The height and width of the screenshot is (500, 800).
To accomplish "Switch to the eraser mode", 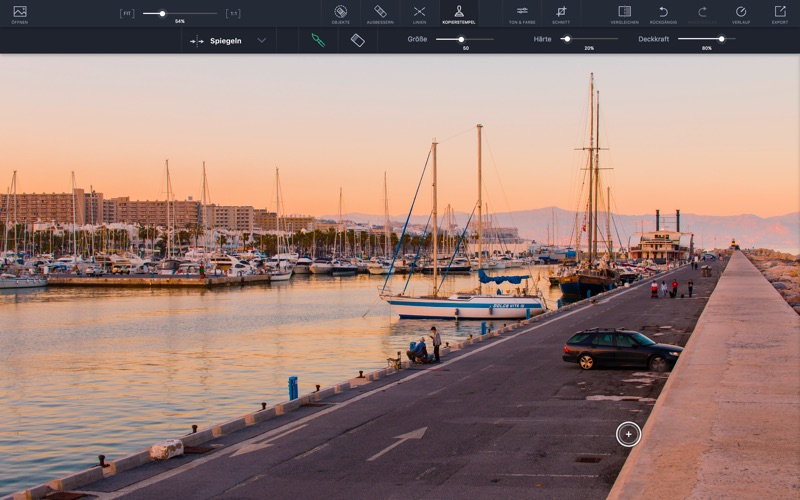I will point(358,40).
